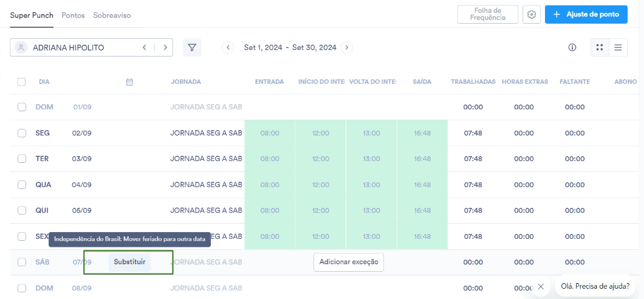Click JORNADA SEG A SAB on QUA 04/09 row

tap(206, 185)
